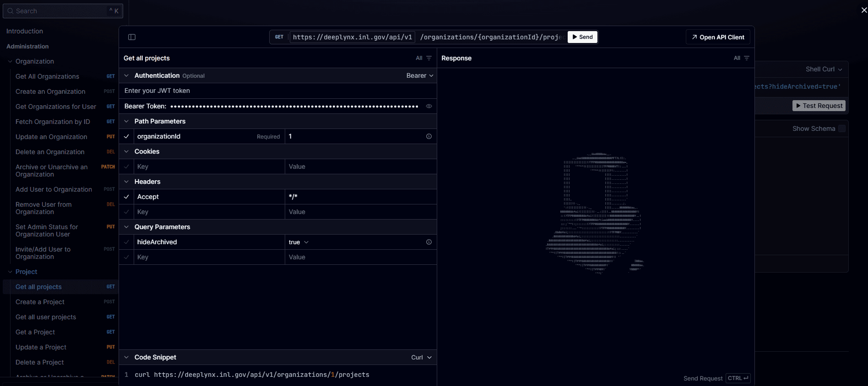
Task: Open the request filter icon beside All
Action: (x=429, y=58)
